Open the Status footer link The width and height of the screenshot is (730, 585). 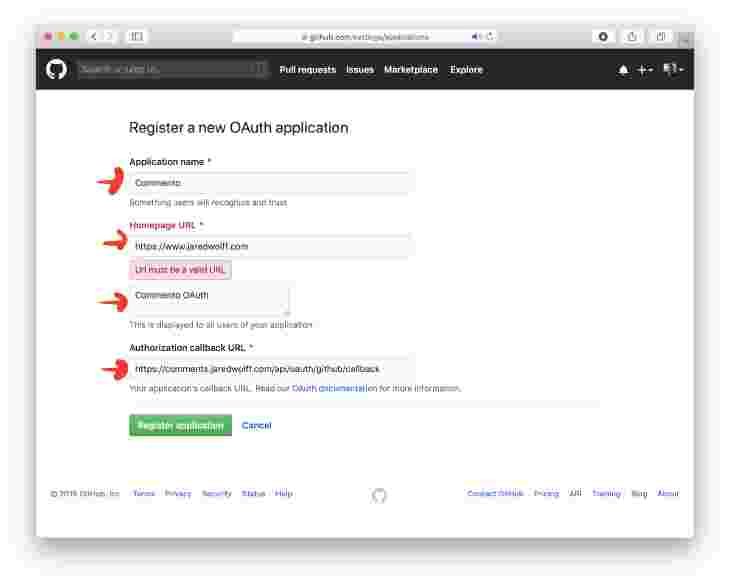click(x=253, y=493)
